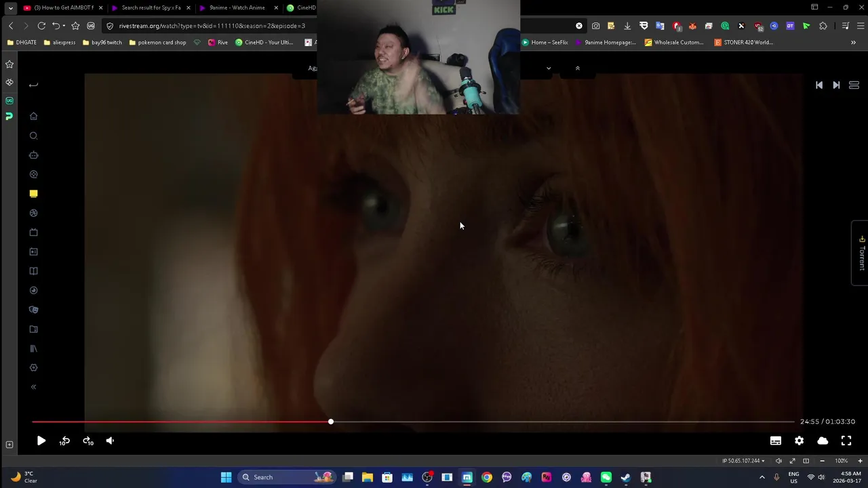The image size is (868, 488).
Task: Enter fullscreen video mode
Action: point(846,441)
